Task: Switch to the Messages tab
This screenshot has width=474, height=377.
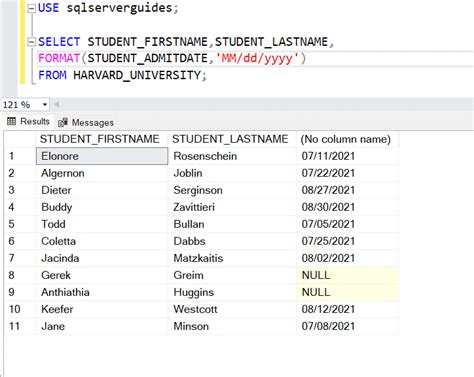Action: coord(86,122)
